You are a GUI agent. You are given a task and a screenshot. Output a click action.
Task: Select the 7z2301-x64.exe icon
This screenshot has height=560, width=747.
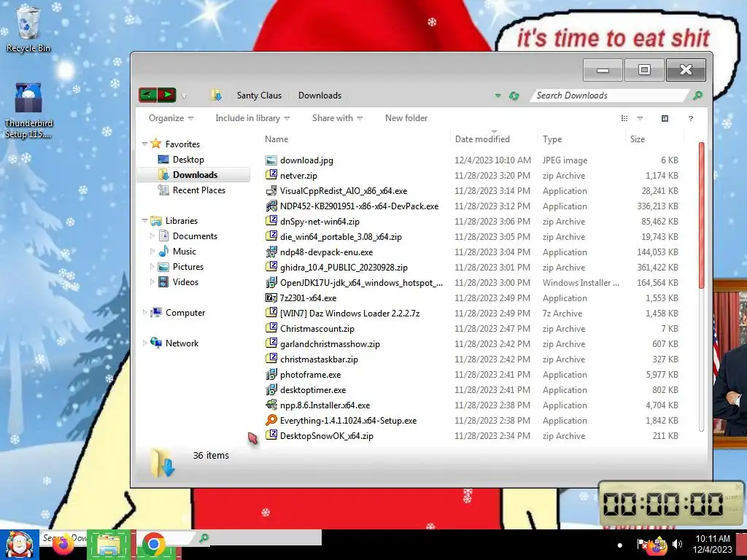tap(271, 298)
